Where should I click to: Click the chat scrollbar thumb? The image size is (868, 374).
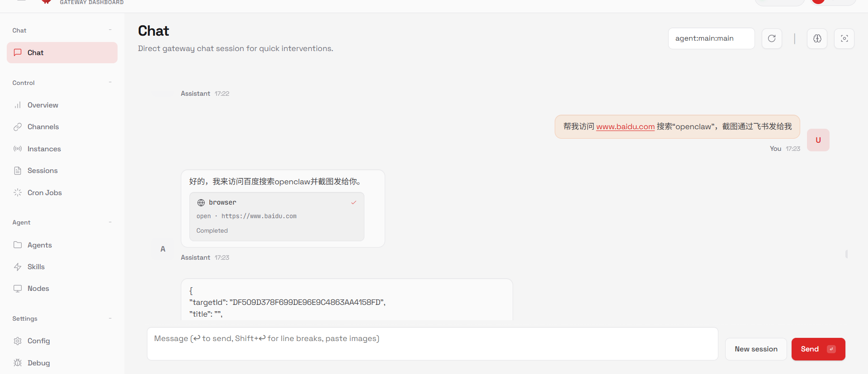tap(847, 254)
